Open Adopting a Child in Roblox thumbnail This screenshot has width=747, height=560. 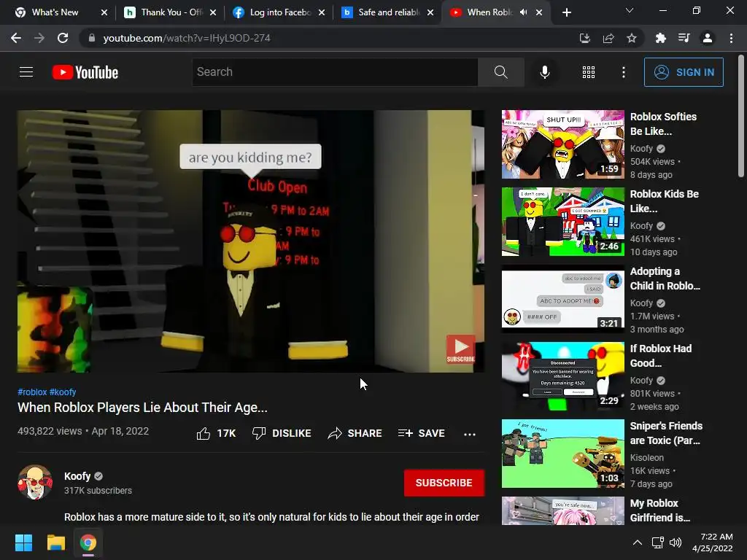[x=562, y=299]
